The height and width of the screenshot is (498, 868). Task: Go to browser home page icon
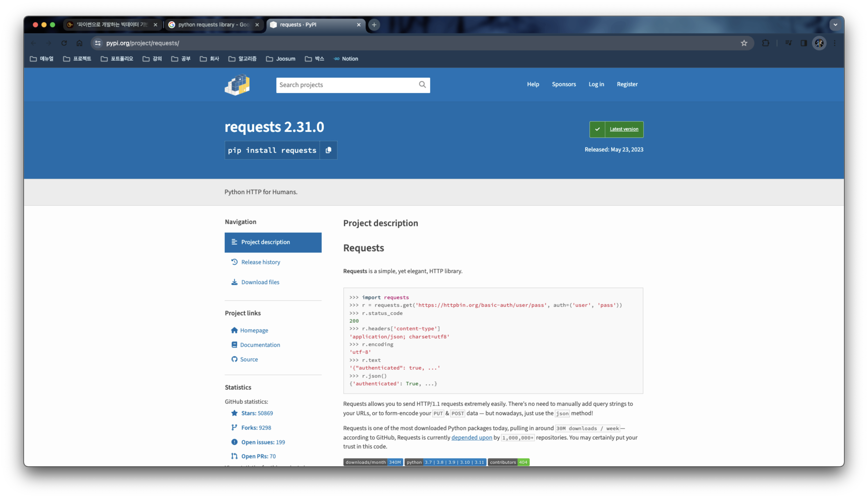point(79,43)
